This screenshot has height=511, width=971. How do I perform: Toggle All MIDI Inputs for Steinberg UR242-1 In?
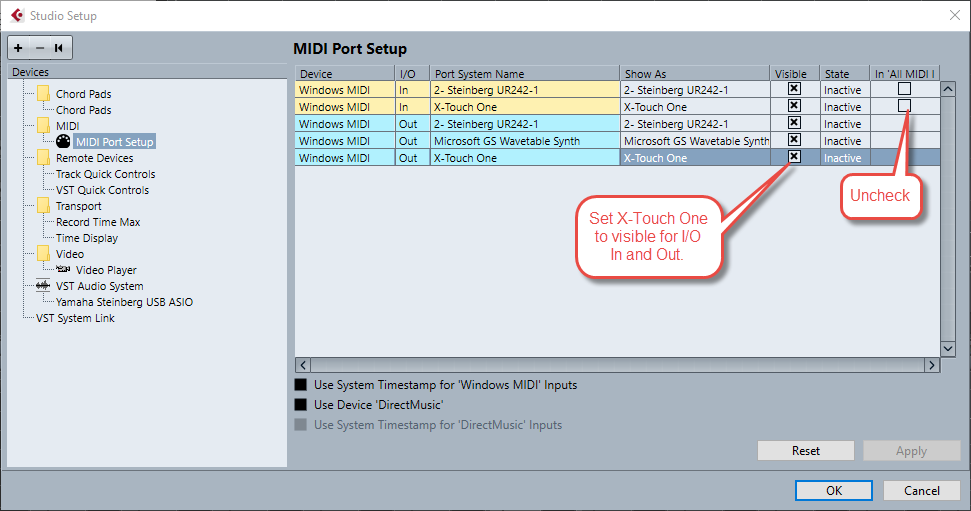tap(904, 89)
